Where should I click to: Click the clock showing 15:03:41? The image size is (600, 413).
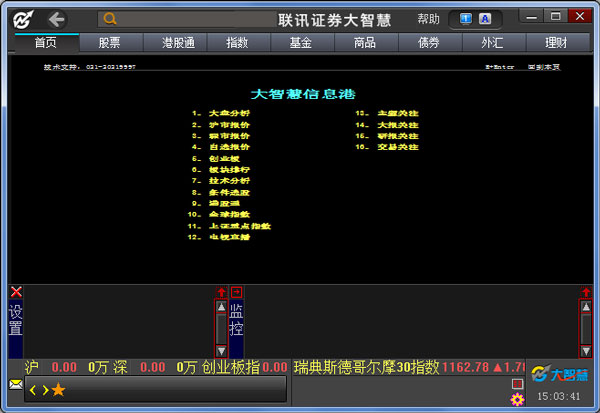[559, 397]
